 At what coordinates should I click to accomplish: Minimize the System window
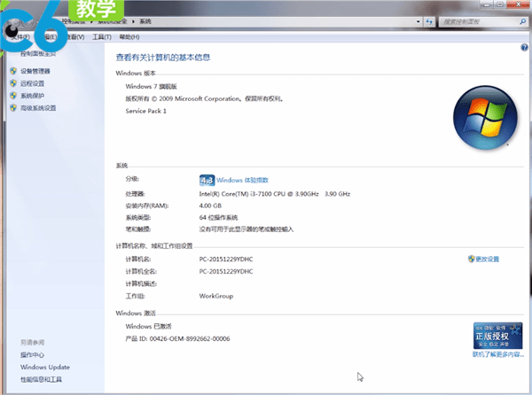(x=487, y=4)
